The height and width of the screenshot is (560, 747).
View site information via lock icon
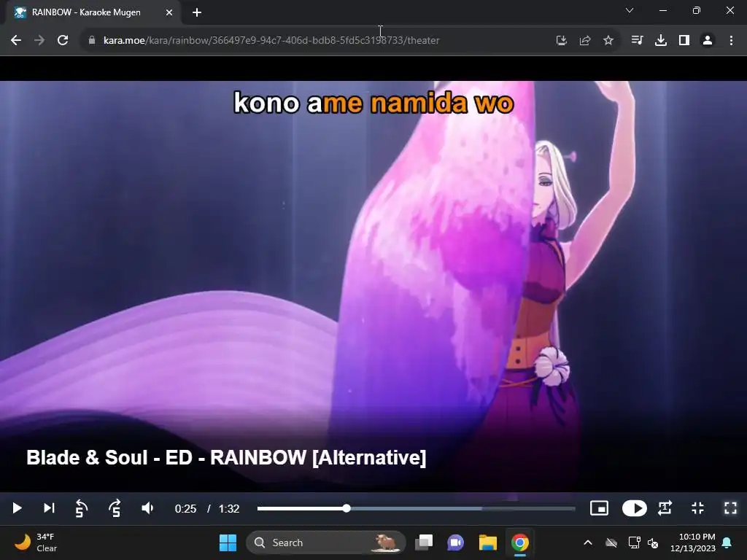(x=92, y=41)
